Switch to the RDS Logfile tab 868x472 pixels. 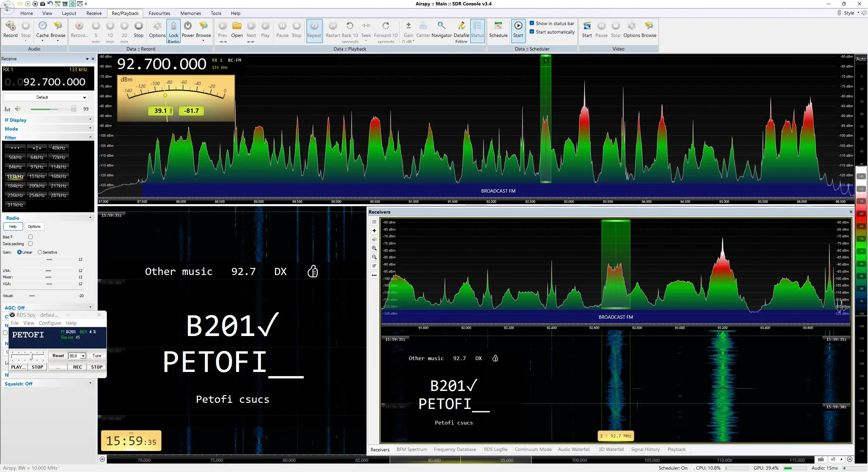click(496, 449)
